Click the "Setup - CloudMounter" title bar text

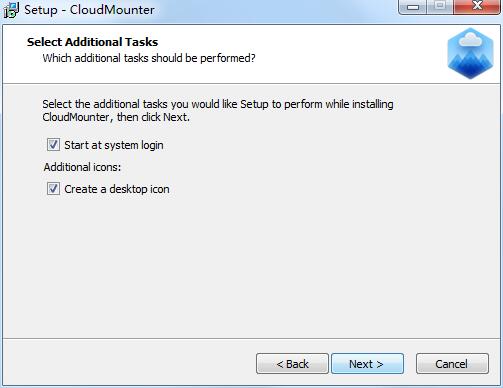click(x=89, y=10)
